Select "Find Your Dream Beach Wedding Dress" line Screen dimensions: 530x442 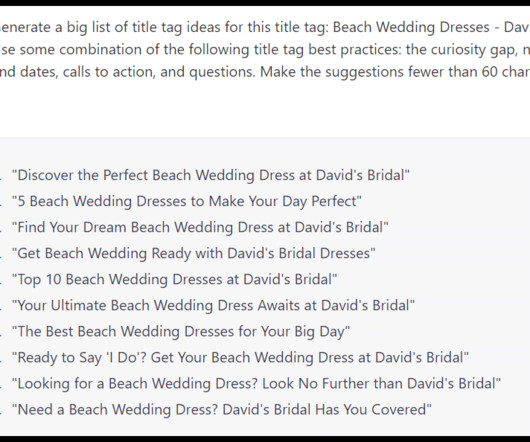200,227
